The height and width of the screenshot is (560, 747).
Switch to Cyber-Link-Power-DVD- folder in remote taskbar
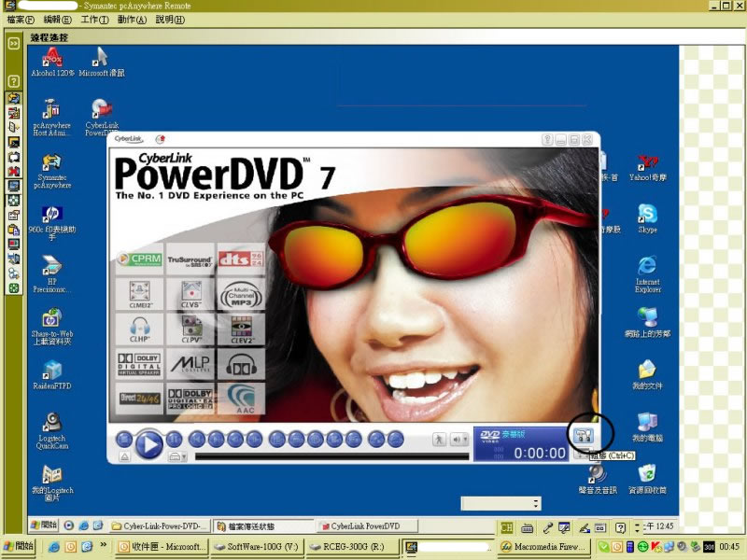160,526
